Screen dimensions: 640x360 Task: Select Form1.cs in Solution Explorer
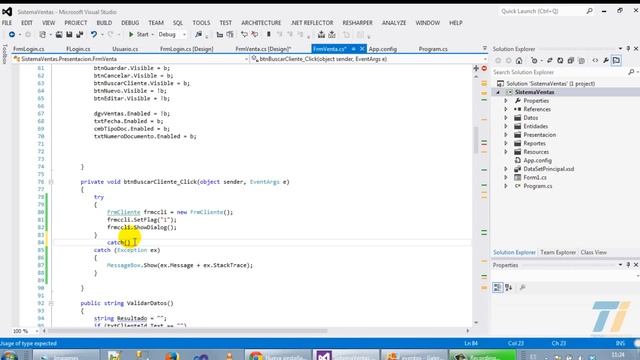point(535,178)
